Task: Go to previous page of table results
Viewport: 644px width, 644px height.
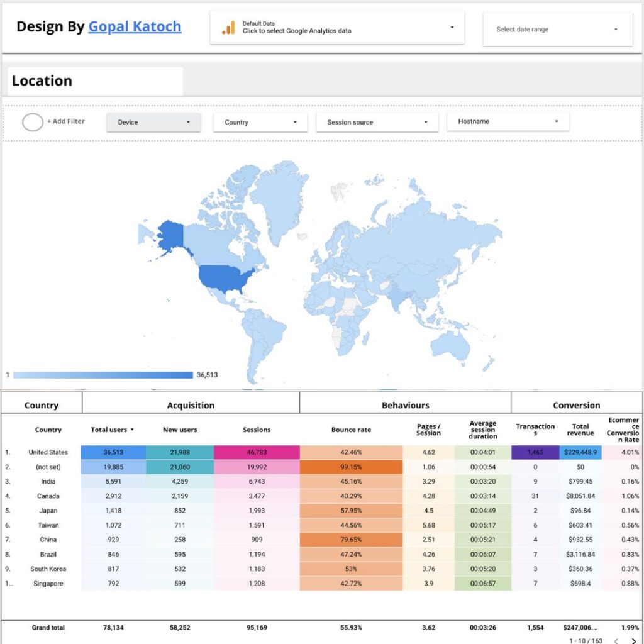Action: (x=616, y=641)
